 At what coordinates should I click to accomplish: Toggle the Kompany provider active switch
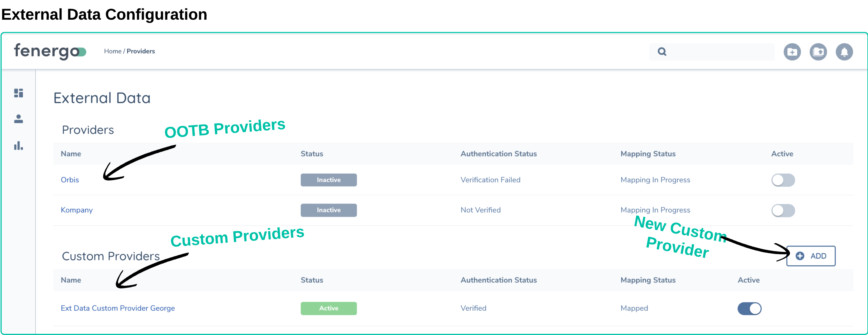tap(783, 210)
